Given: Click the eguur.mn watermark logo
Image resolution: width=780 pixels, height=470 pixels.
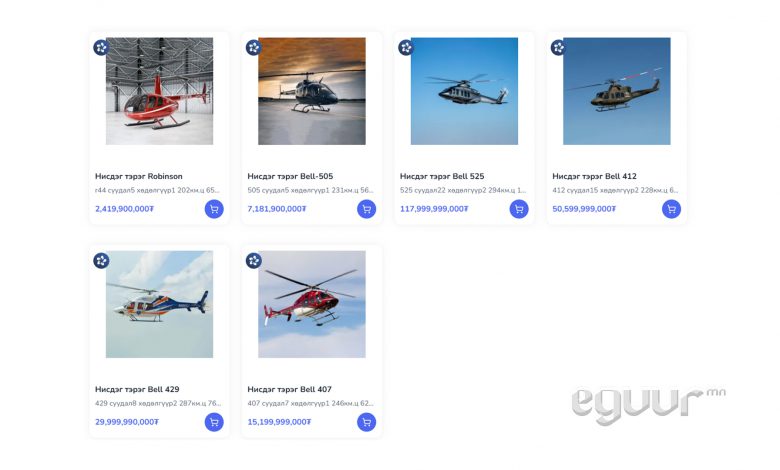Looking at the screenshot, I should tap(648, 405).
